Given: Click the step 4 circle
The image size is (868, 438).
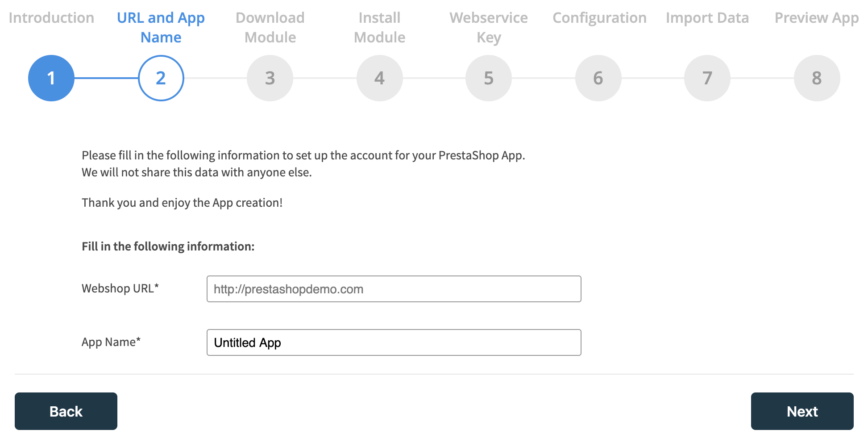Looking at the screenshot, I should tap(379, 78).
